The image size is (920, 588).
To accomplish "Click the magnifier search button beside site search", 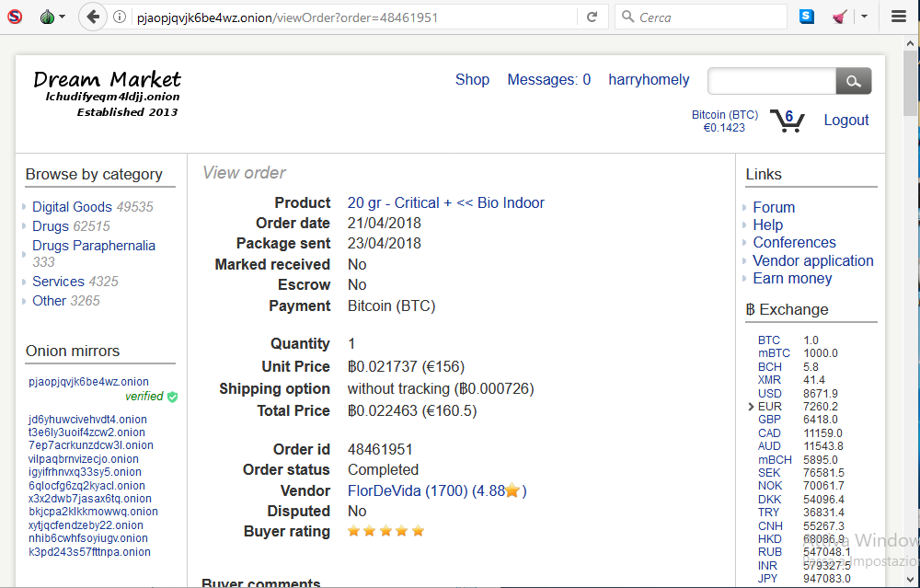I will (853, 81).
